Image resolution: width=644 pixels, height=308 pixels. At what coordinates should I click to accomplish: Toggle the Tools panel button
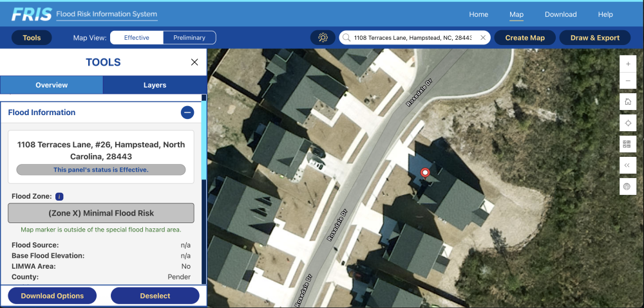[32, 38]
